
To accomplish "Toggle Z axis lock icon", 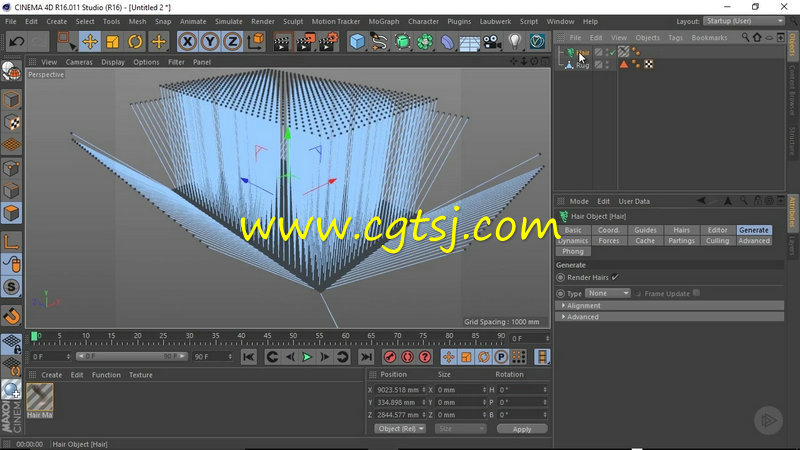I will [x=232, y=41].
